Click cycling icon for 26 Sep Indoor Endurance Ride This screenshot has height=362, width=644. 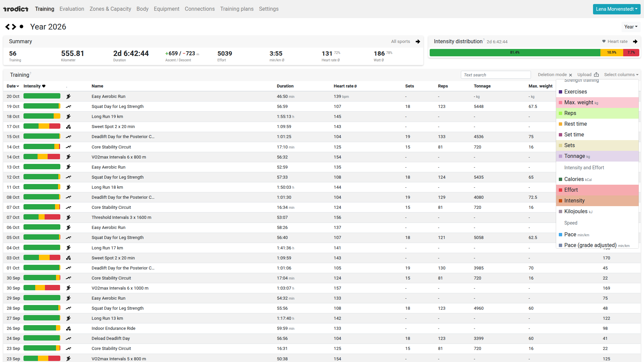pos(68,328)
